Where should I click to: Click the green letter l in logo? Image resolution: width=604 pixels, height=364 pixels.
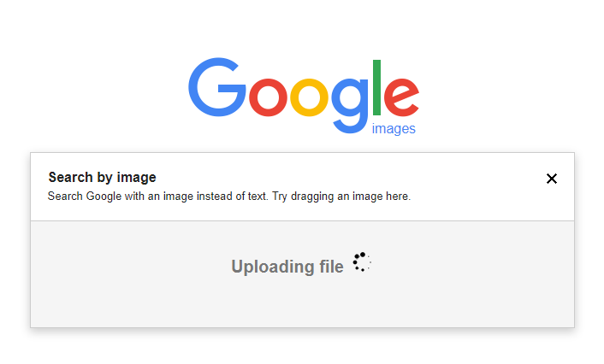click(x=377, y=87)
